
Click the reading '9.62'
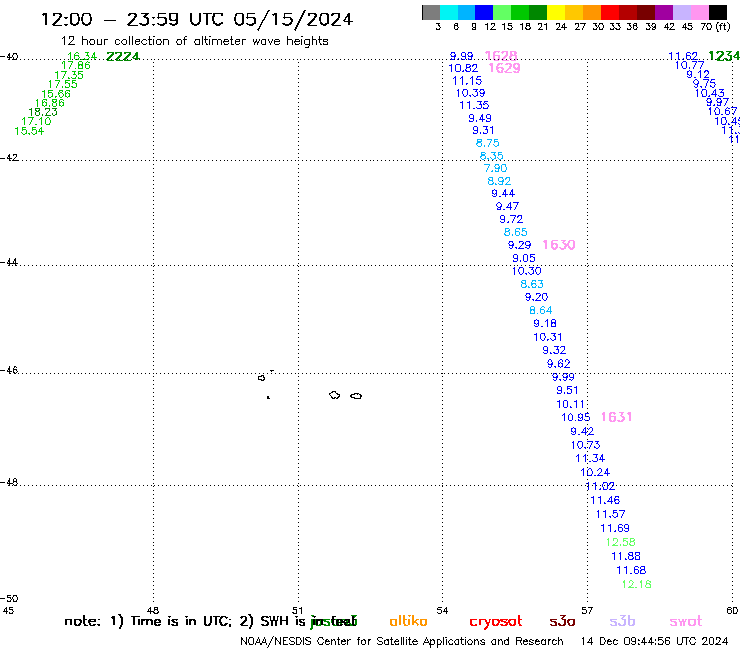click(559, 364)
